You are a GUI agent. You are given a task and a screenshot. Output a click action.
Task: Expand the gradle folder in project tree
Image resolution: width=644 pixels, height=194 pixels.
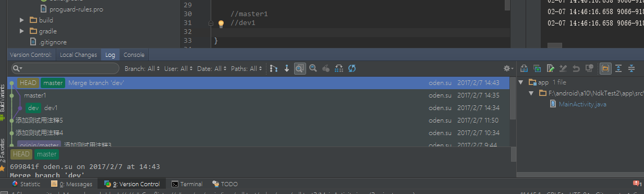pos(22,31)
